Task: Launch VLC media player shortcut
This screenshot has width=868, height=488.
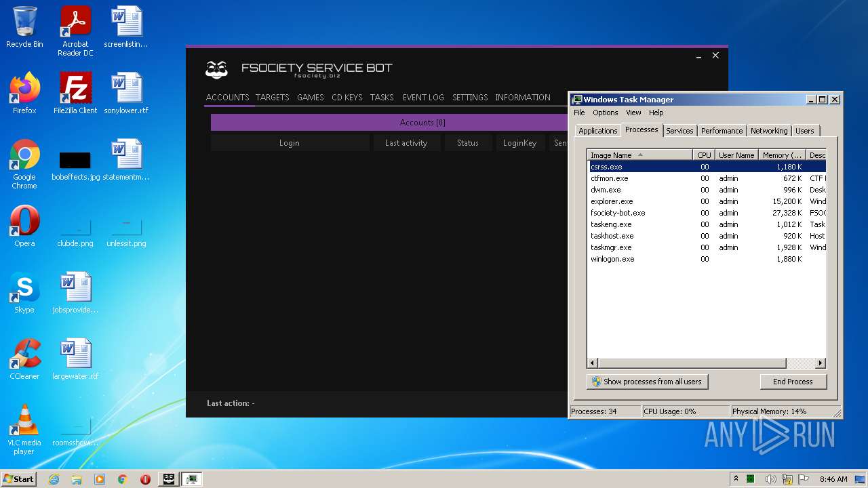Action: tap(24, 430)
